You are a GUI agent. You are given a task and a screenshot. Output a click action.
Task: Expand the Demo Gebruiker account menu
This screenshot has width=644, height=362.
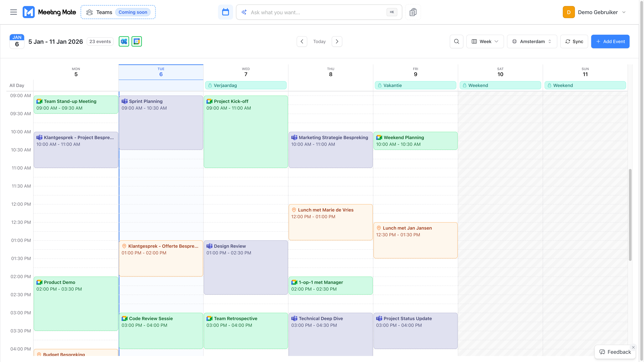pyautogui.click(x=624, y=12)
